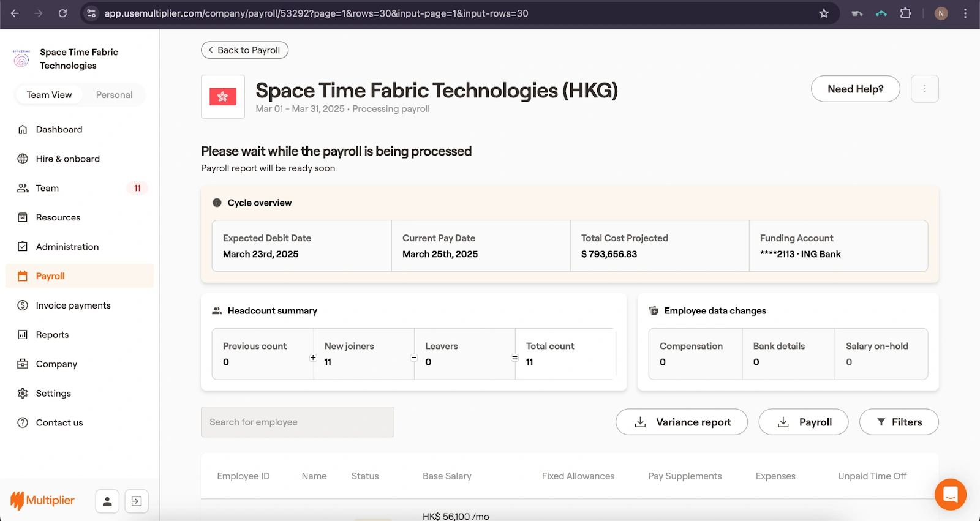Click the Current Pay Date March 25th, 2025

point(440,254)
